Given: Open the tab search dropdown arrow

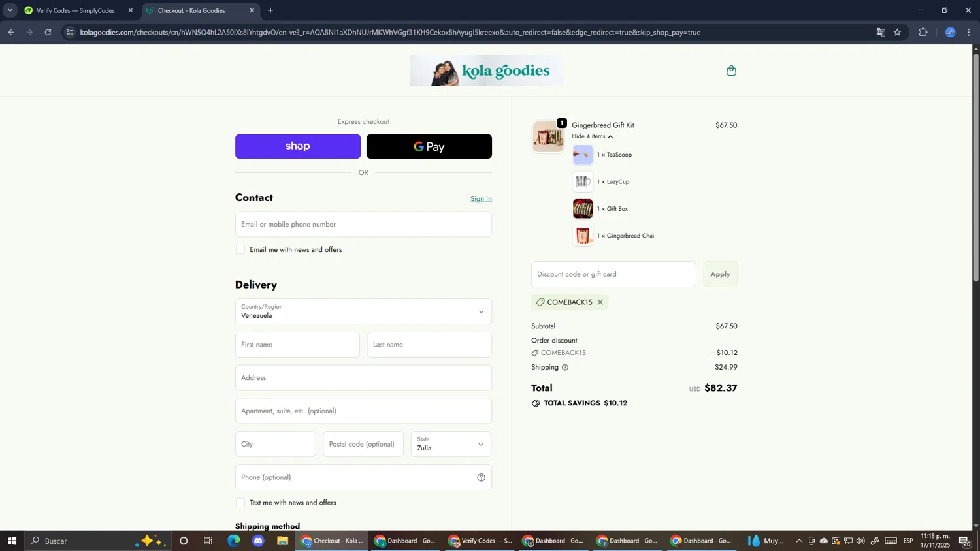Looking at the screenshot, I should pyautogui.click(x=10, y=10).
